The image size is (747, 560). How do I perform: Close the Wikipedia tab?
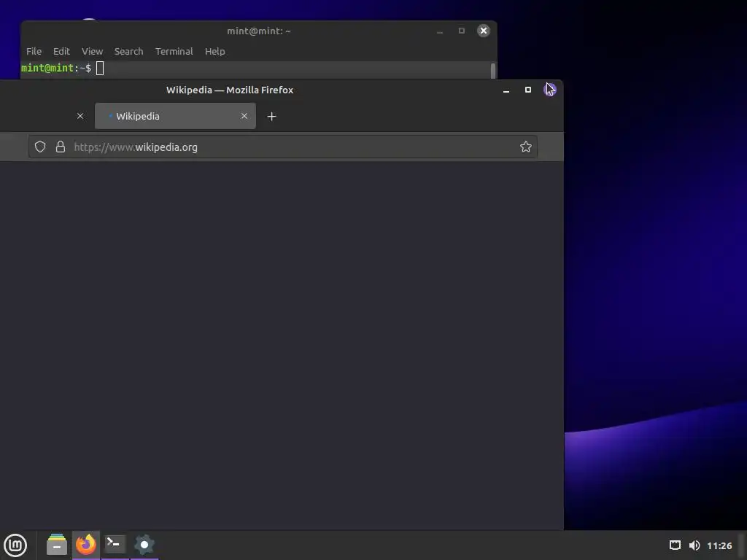244,116
